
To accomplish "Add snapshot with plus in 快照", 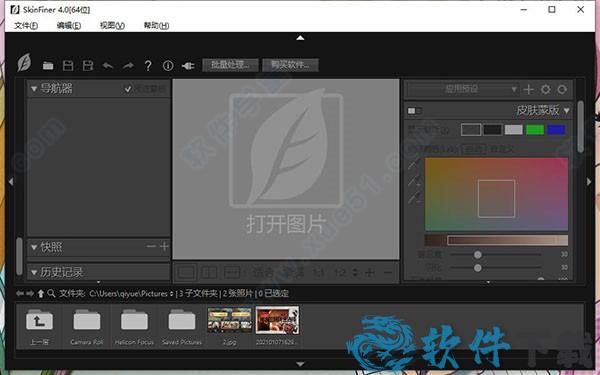I will coord(164,246).
